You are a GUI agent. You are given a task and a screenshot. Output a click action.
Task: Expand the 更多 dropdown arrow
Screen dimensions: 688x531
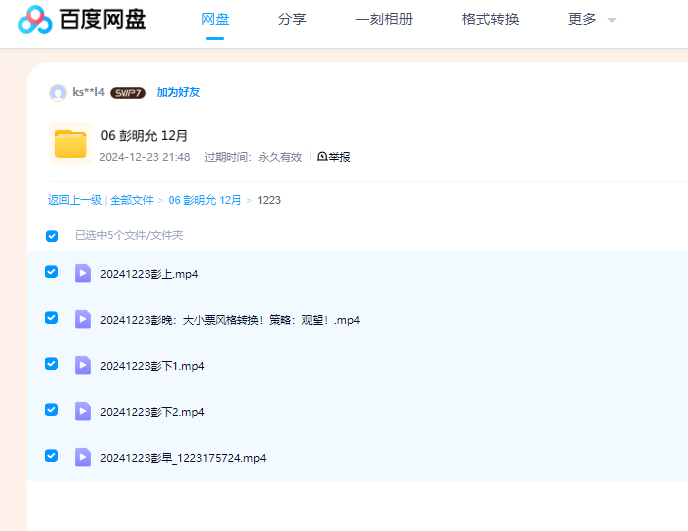pos(612,20)
